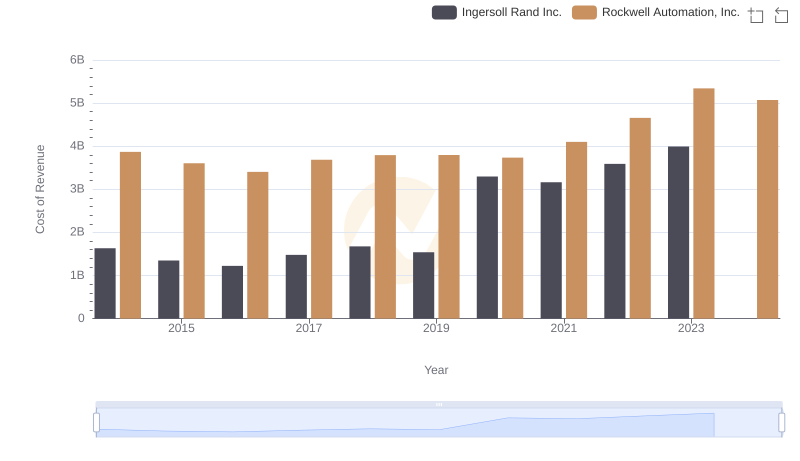This screenshot has height=461, width=800.
Task: Select Ingersoll Rand bar between 2015 and 2017
Action: click(x=232, y=292)
